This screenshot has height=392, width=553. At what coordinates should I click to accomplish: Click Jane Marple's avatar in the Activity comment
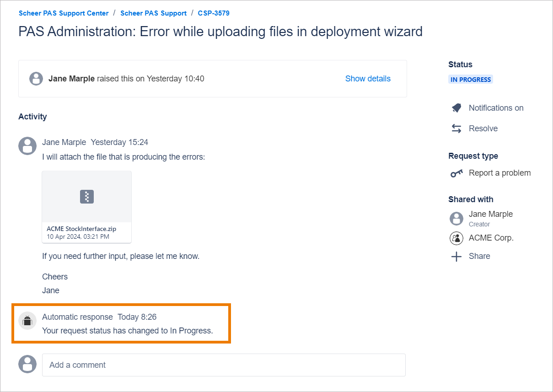click(x=27, y=146)
